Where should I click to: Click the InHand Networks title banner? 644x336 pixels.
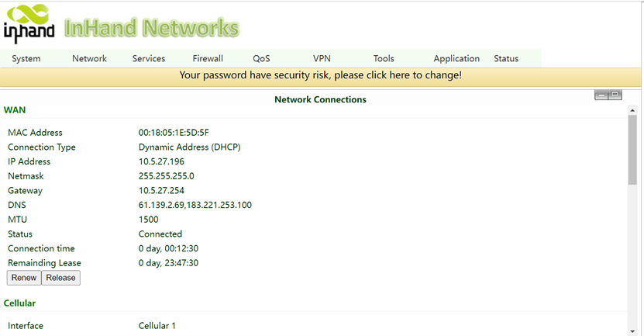tap(152, 28)
